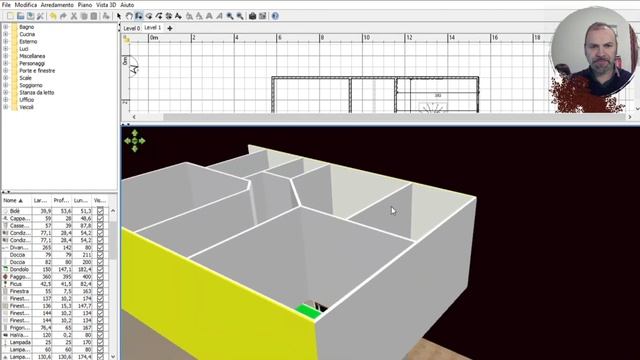Open preferences with the tools icon
This screenshot has width=640, height=360.
(x=40, y=16)
